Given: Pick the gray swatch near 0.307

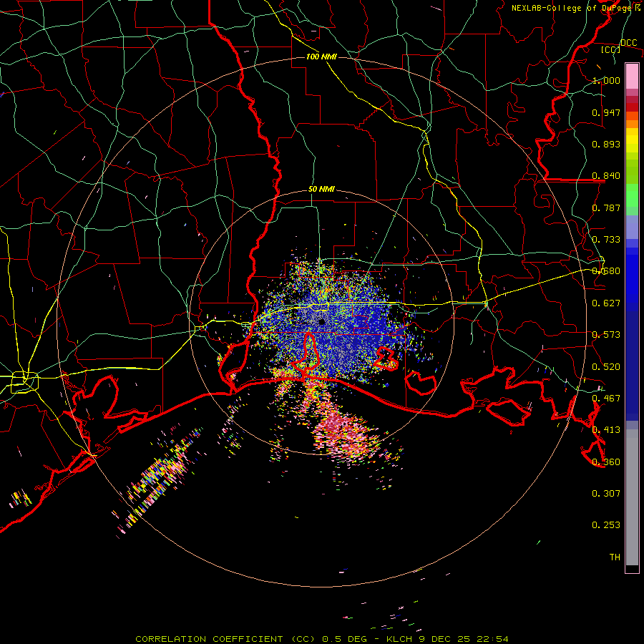Looking at the screenshot, I should coord(632,497).
